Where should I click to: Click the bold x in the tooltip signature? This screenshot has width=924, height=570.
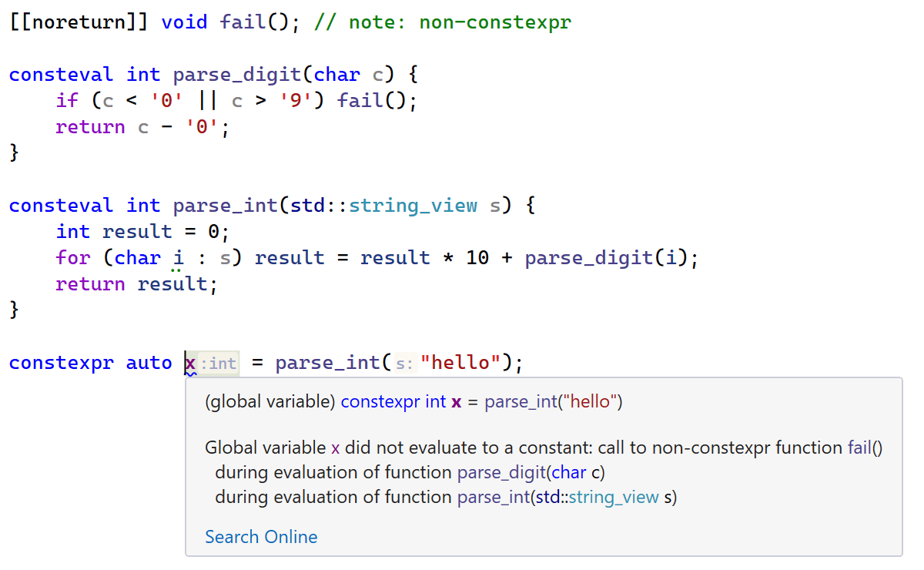456,402
